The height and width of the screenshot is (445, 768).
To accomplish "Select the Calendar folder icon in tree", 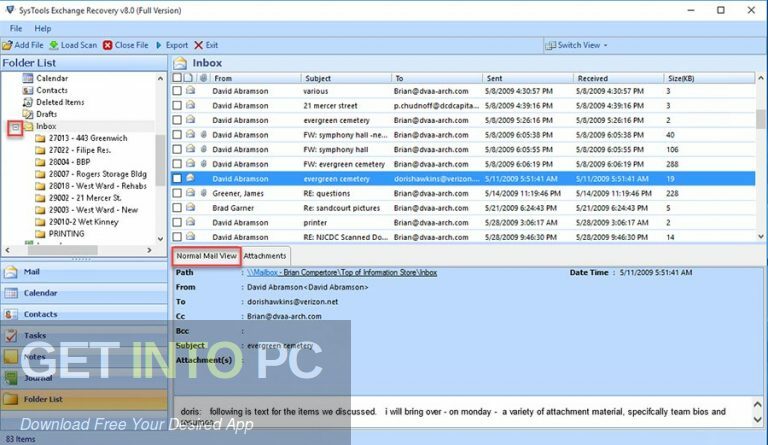I will (28, 78).
